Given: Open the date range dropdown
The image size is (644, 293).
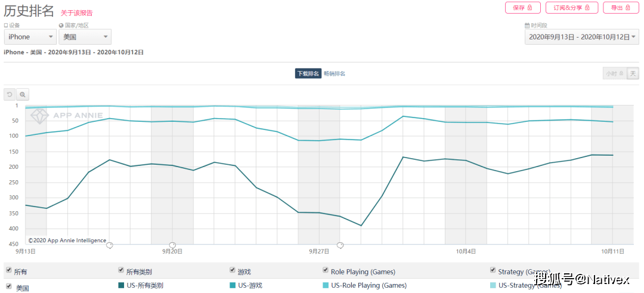Looking at the screenshot, I should [581, 37].
